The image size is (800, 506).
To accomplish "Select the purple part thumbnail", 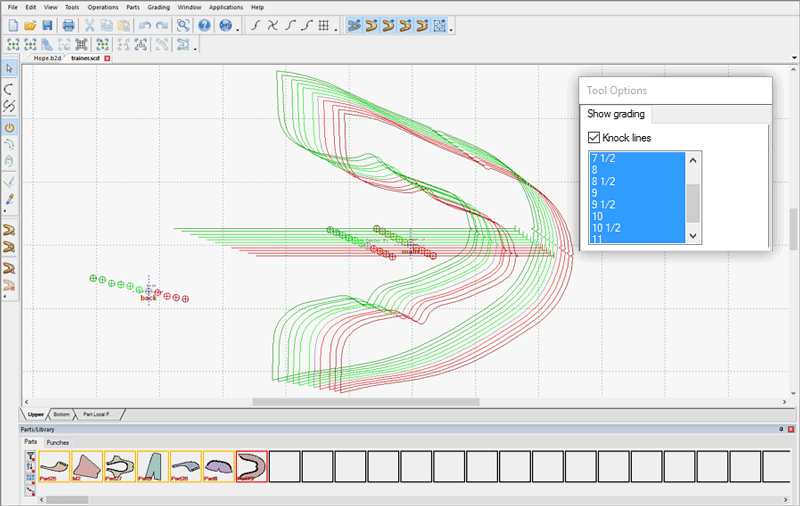I will [x=219, y=466].
